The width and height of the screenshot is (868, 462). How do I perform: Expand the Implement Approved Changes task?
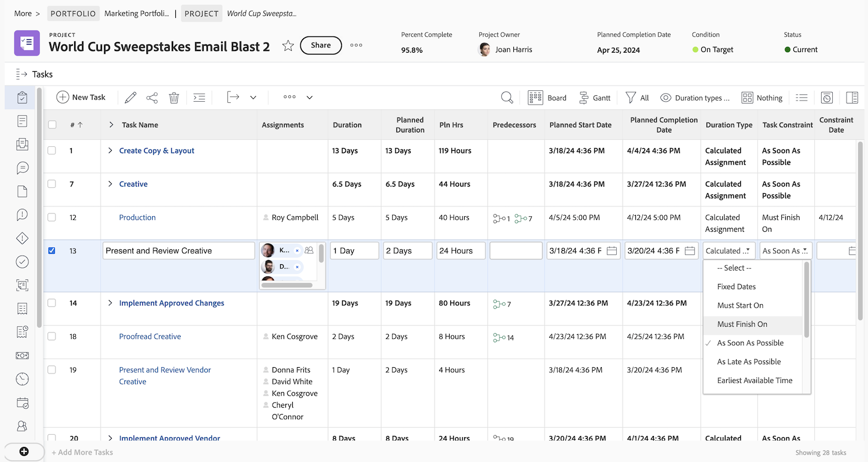pyautogui.click(x=110, y=303)
